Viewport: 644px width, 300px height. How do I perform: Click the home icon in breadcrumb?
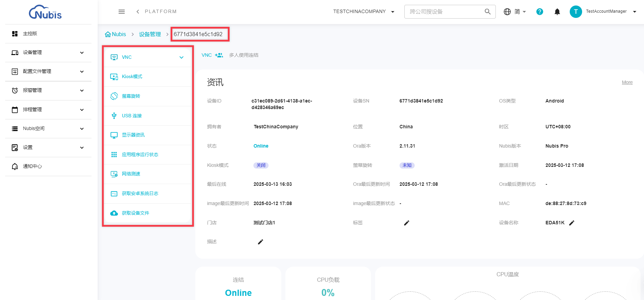pyautogui.click(x=108, y=34)
